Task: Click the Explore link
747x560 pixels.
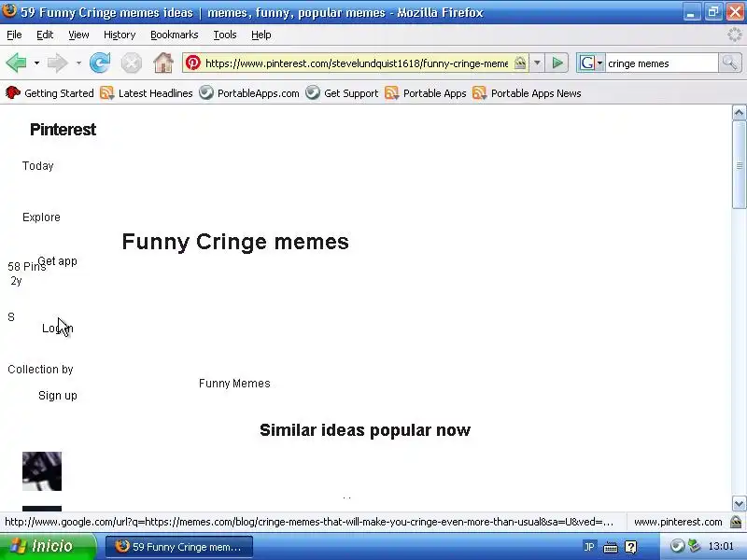Action: tap(41, 217)
